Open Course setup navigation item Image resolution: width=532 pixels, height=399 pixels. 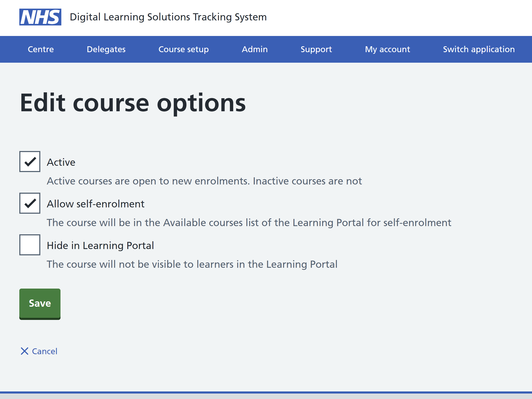[x=184, y=49]
